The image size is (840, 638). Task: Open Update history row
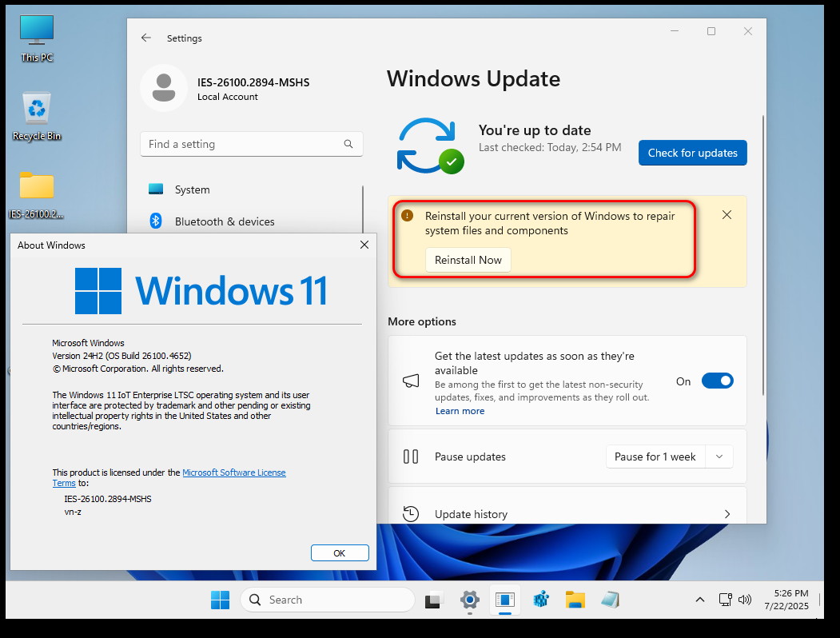coord(567,506)
